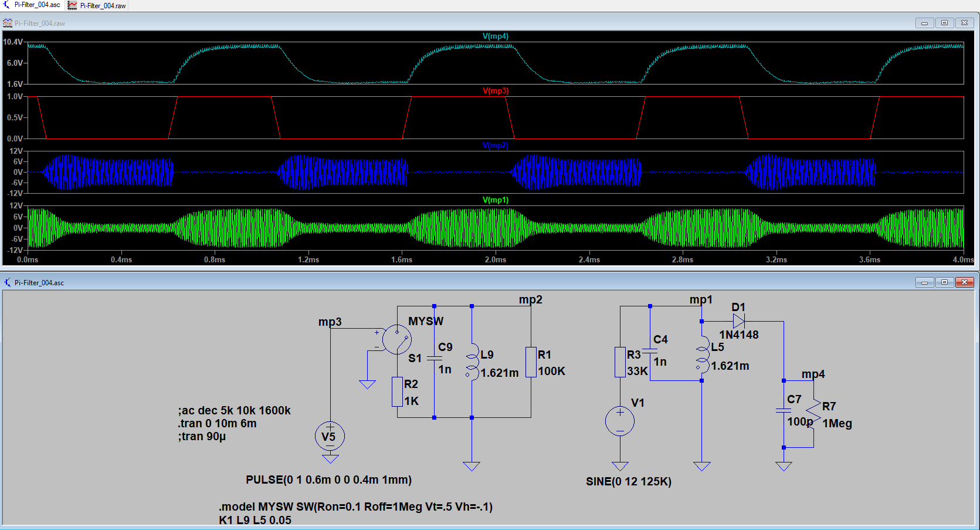Minimize the Pi-Filter_004.asc schematic window
This screenshot has width=980, height=530.
(x=925, y=282)
